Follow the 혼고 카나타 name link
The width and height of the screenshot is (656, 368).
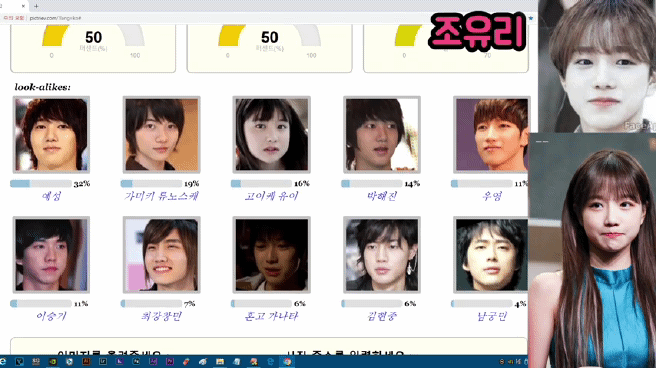(x=272, y=316)
